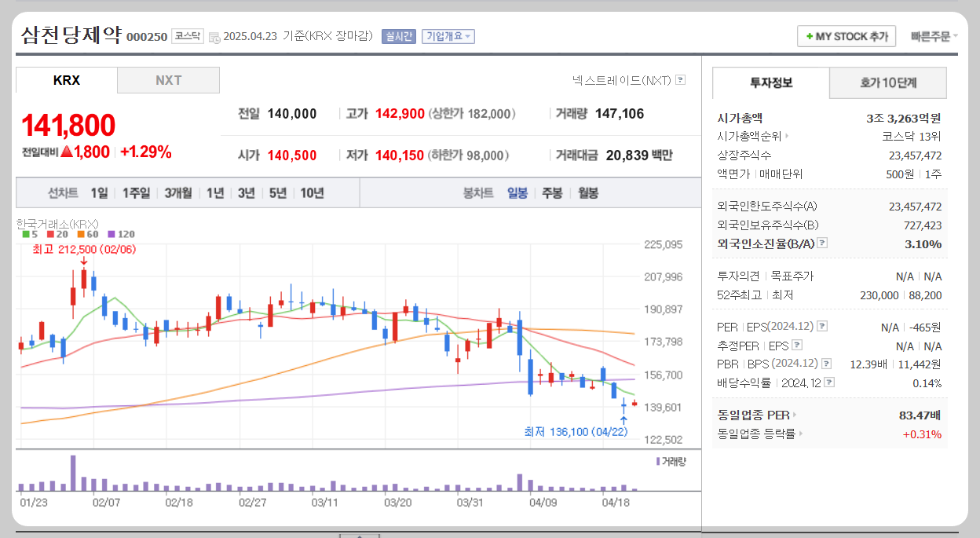Image resolution: width=980 pixels, height=538 pixels.
Task: Click the 최저 136,100 (04/22) chart marker
Action: [575, 431]
